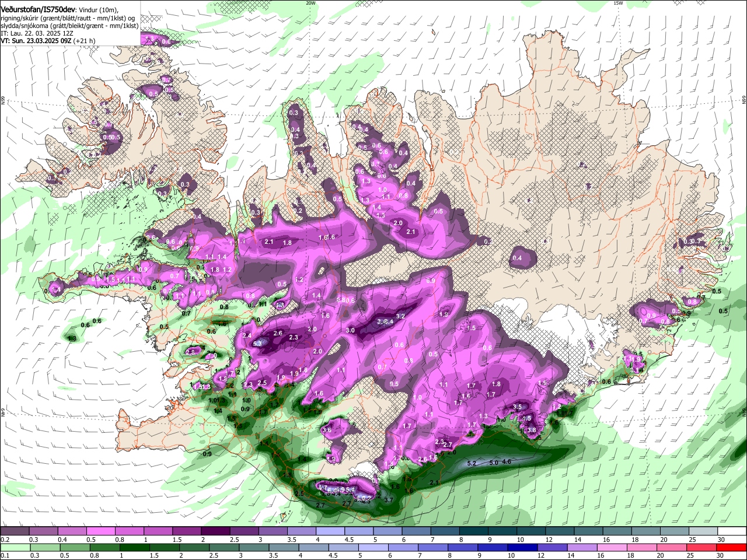Click the 15W longitude label at top
Screen dimensions: 747x560
[x=619, y=3]
